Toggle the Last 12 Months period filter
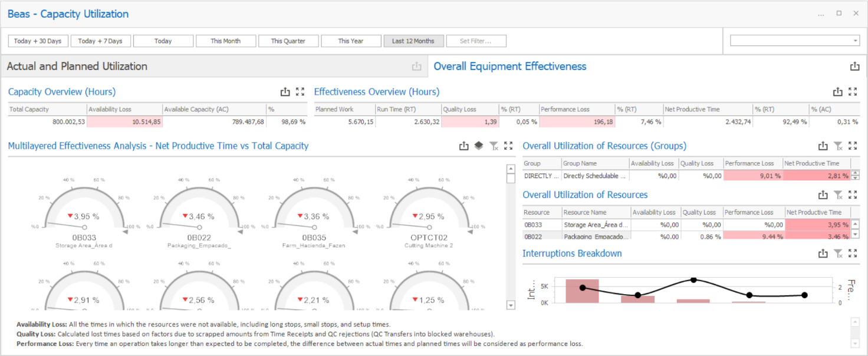The width and height of the screenshot is (868, 356). click(413, 41)
